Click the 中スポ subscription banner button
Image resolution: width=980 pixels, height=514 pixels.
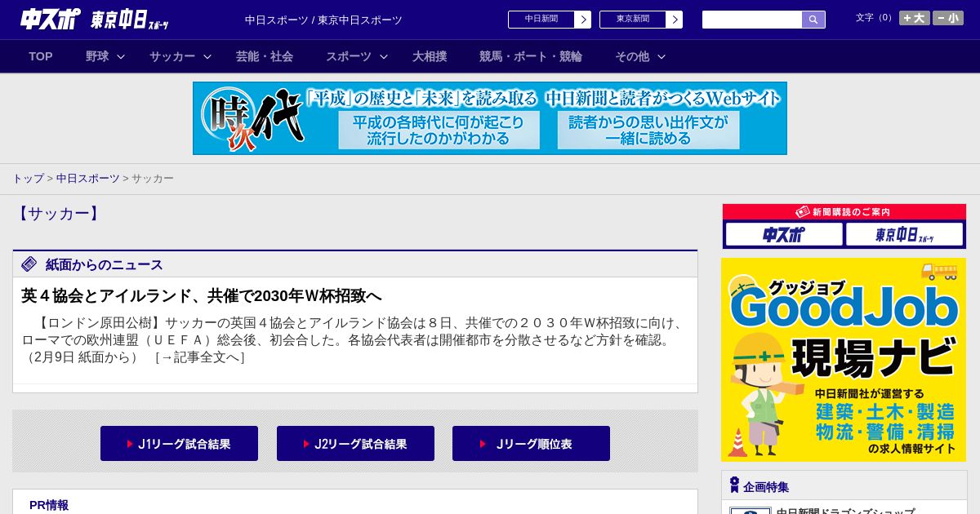coord(784,235)
